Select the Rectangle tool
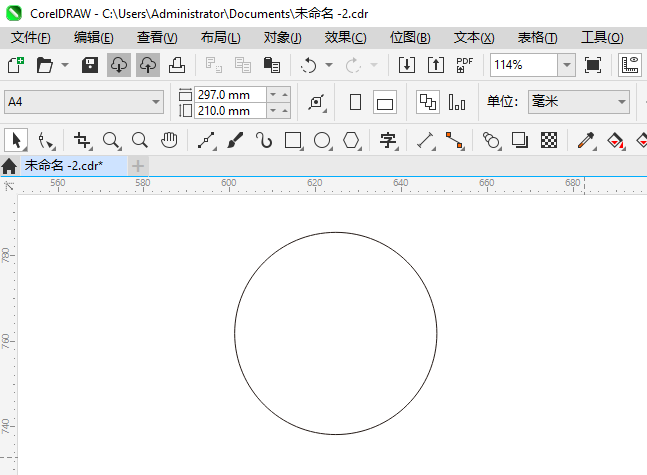Screen dimensions: 647x475 [293, 140]
